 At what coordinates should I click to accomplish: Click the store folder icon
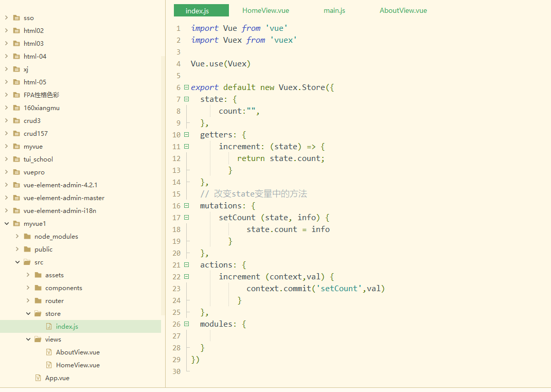[37, 313]
